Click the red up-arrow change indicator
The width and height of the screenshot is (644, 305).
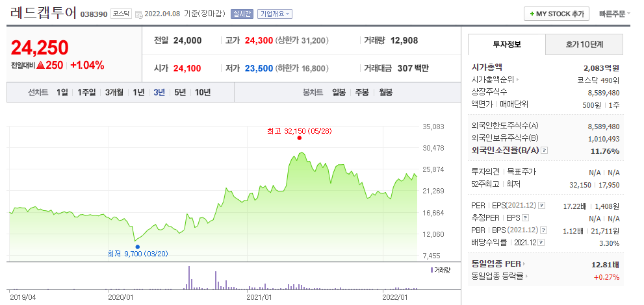(40, 65)
